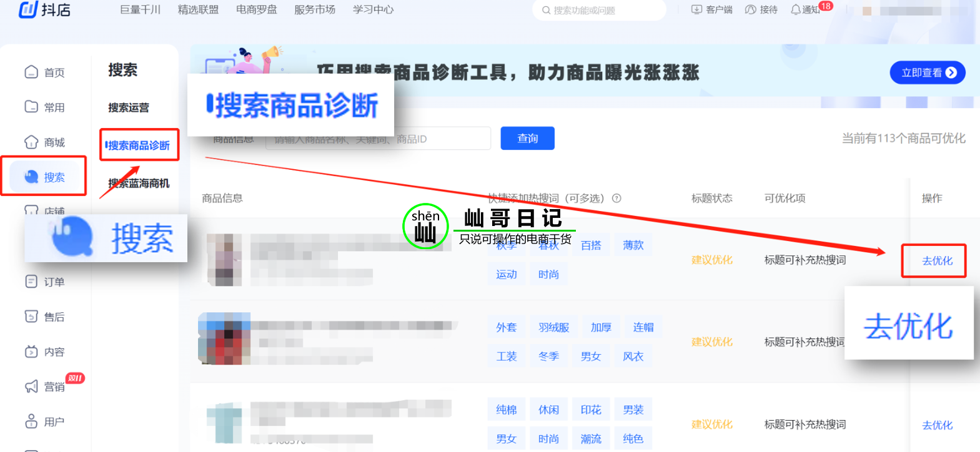The width and height of the screenshot is (980, 452).
Task: Toggle the 纯棉 hot word tag
Action: [507, 410]
